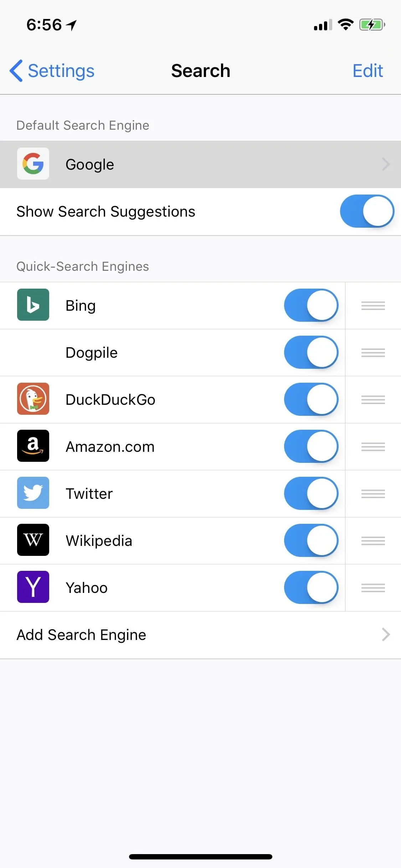Image resolution: width=401 pixels, height=868 pixels.
Task: Open the Google default engine chevron
Action: coord(386,164)
